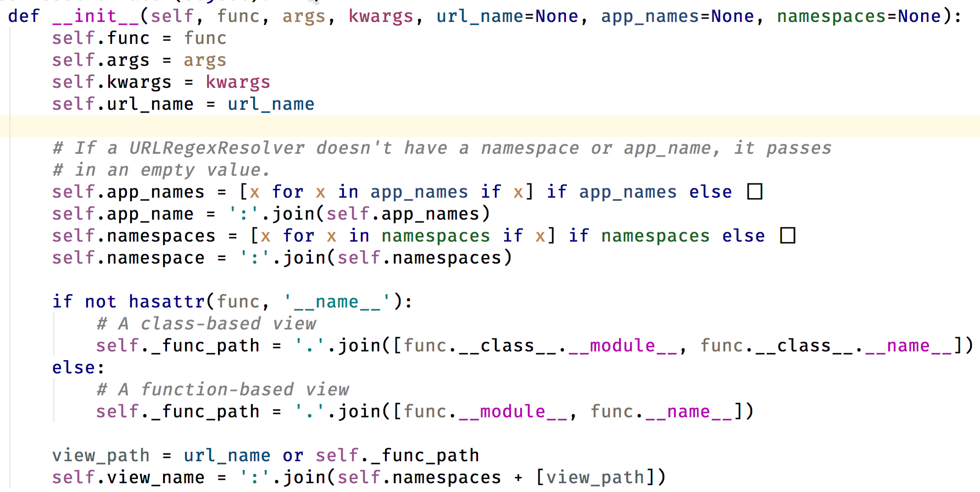
Task: Click 'self.view_name' on the last line
Action: [x=128, y=477]
